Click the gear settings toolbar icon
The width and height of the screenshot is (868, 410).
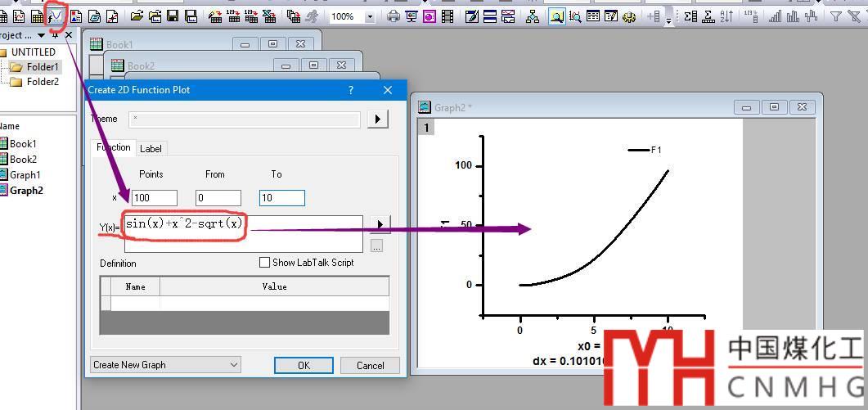[628, 16]
